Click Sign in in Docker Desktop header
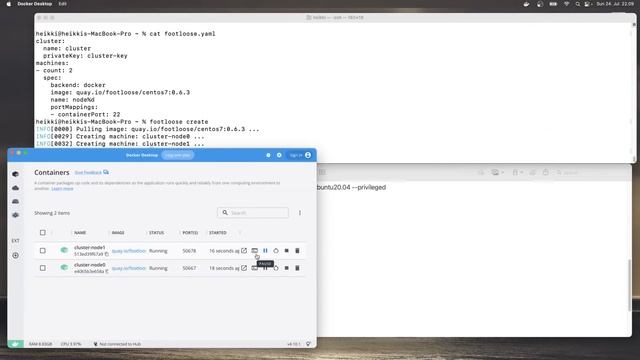The height and width of the screenshot is (360, 640). (x=300, y=155)
